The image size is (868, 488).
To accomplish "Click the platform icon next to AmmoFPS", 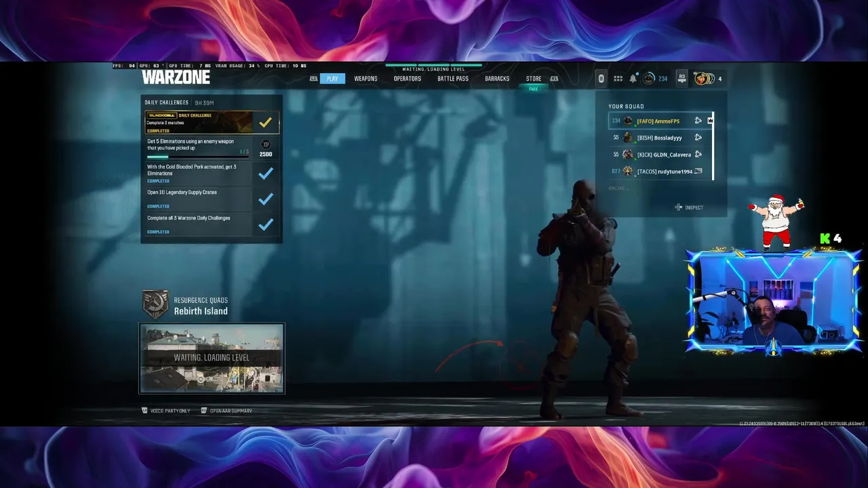I will click(698, 121).
